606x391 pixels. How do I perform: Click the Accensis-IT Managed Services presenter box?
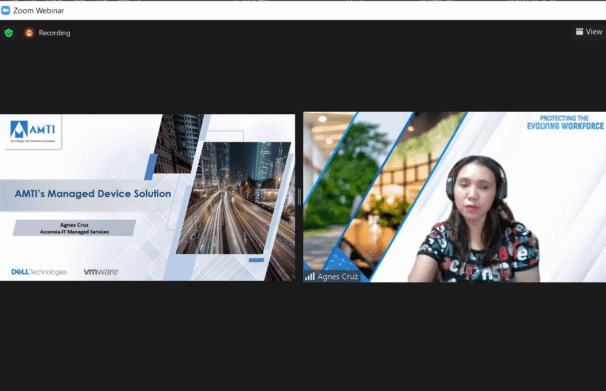(74, 228)
